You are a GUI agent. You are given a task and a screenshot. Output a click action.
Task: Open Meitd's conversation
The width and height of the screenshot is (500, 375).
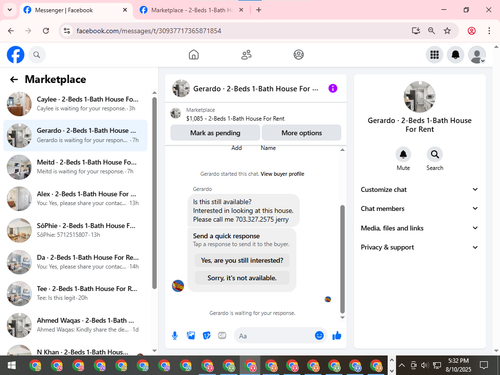(x=75, y=167)
